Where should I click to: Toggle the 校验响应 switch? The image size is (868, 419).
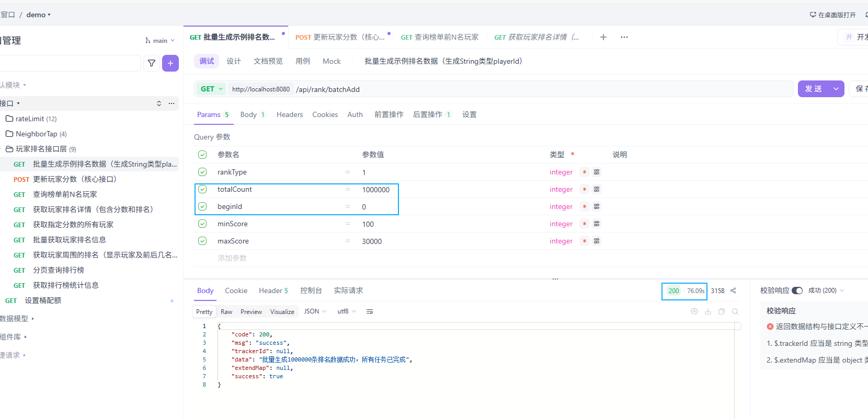click(797, 290)
